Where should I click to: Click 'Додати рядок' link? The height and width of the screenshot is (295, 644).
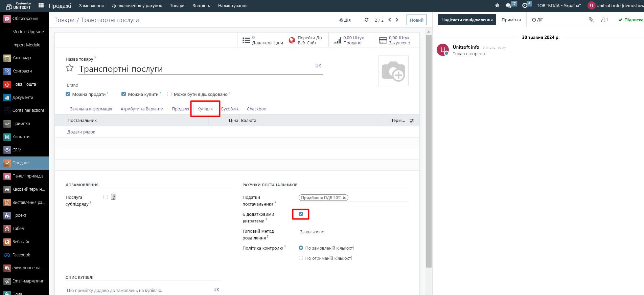(81, 132)
